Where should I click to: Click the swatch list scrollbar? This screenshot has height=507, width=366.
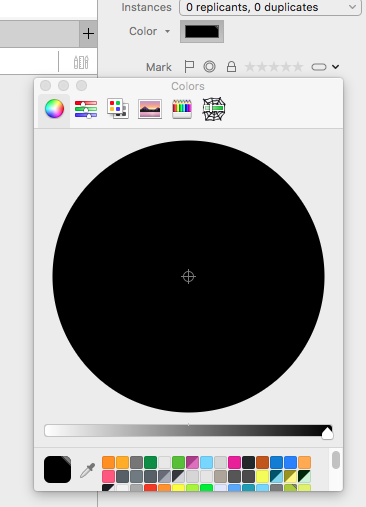tap(336, 460)
